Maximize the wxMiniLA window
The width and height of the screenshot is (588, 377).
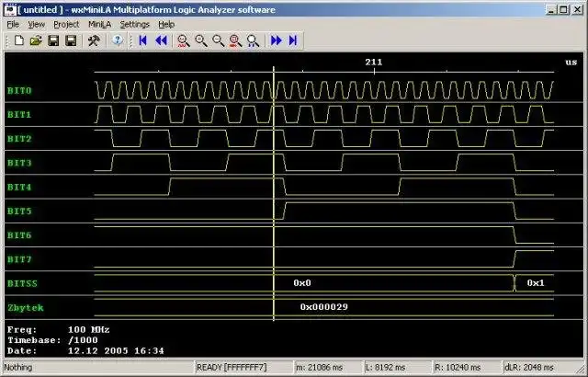[563, 10]
